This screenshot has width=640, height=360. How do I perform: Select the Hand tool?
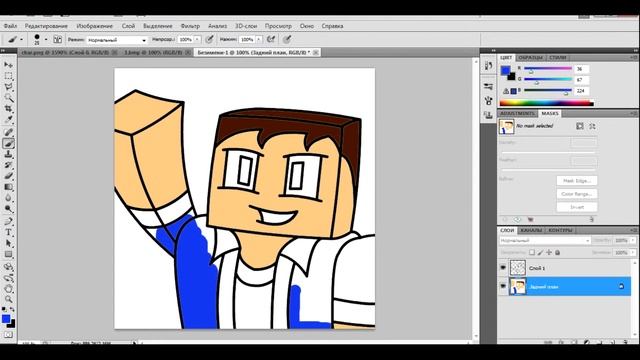(8, 289)
